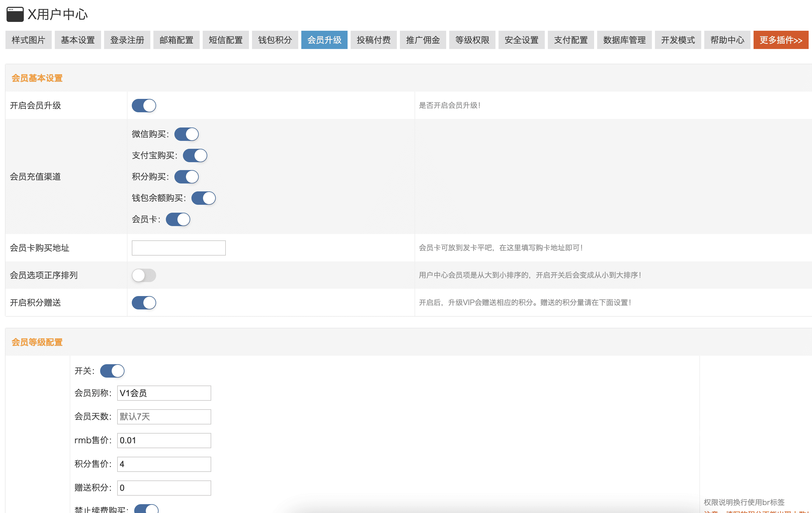Focus the 会员别称 text field
This screenshot has width=812, height=513.
(164, 393)
